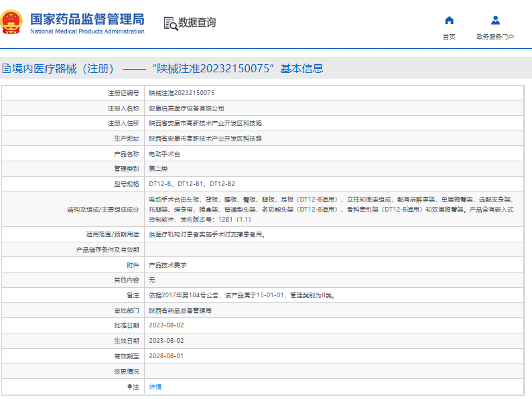The width and height of the screenshot is (532, 399).
Task: Click the 备注 remark about 2017年第104号公告
Action: tap(242, 295)
